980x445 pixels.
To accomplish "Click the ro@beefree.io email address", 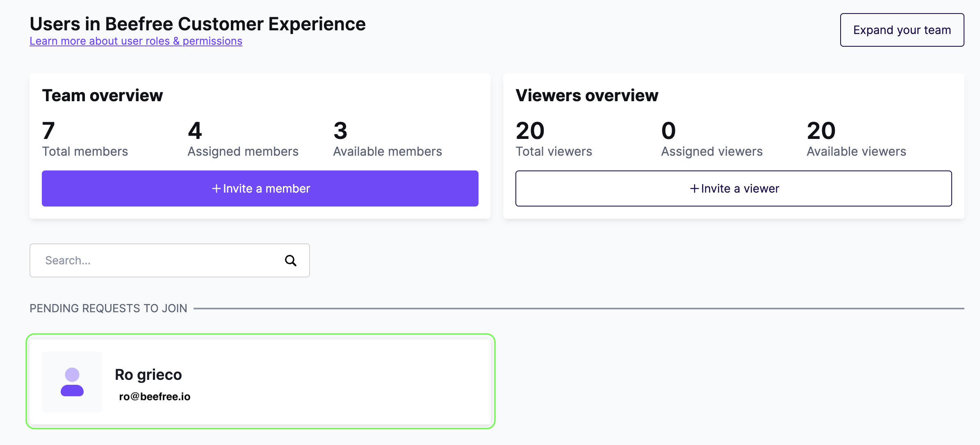I will coord(155,397).
